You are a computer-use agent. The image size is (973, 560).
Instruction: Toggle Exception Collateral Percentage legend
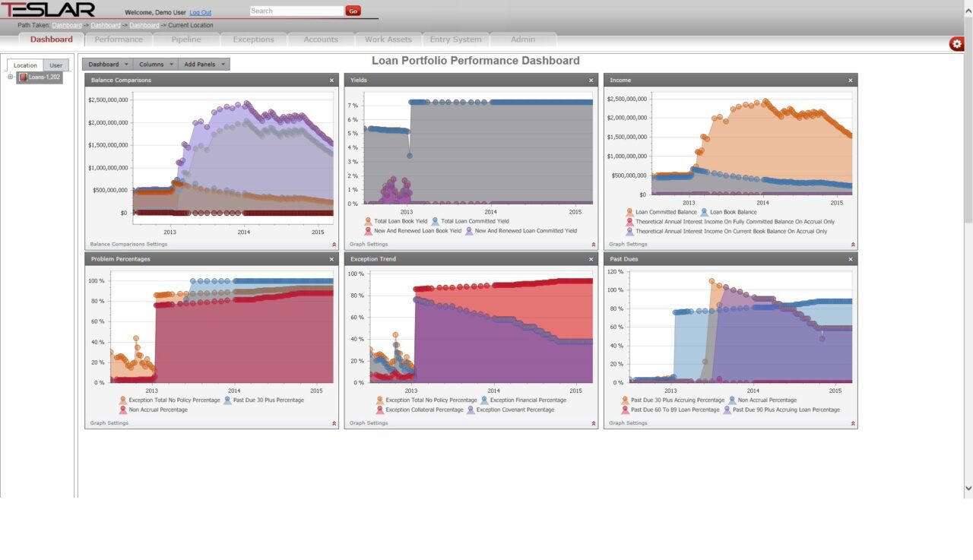420,410
